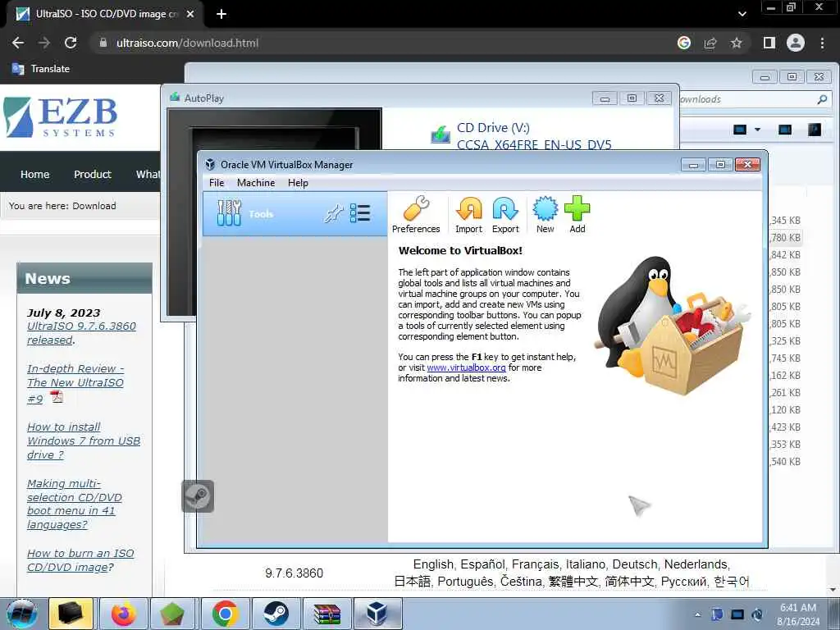The width and height of the screenshot is (840, 630).
Task: Open Firefox from the taskbar
Action: click(x=123, y=614)
